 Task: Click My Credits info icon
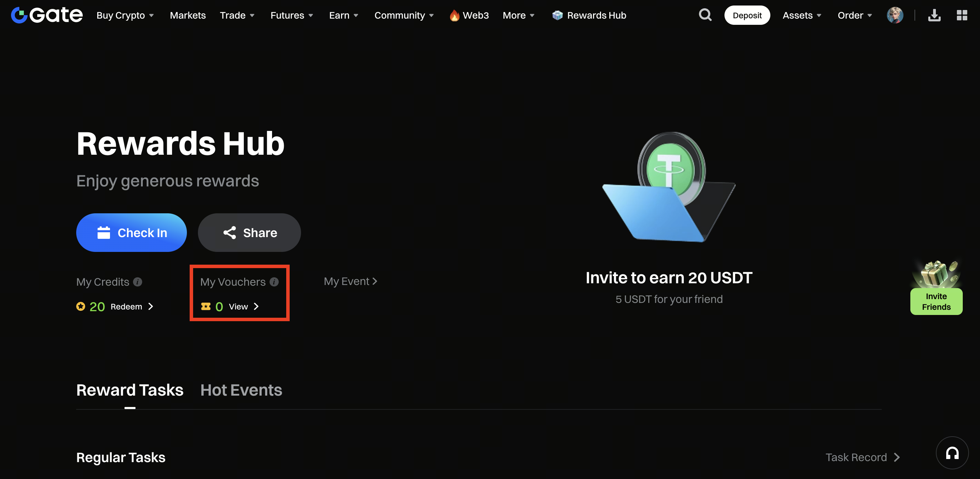click(138, 282)
